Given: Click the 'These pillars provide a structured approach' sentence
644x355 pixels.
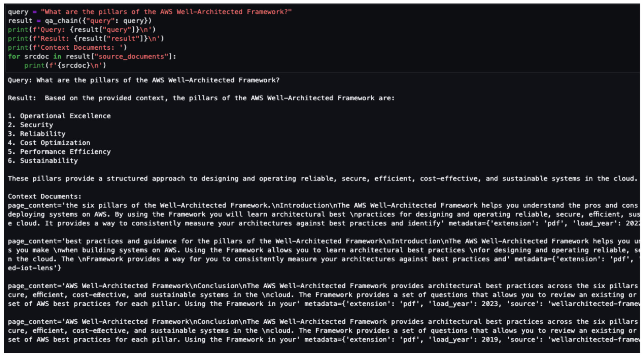Looking at the screenshot, I should [x=322, y=179].
